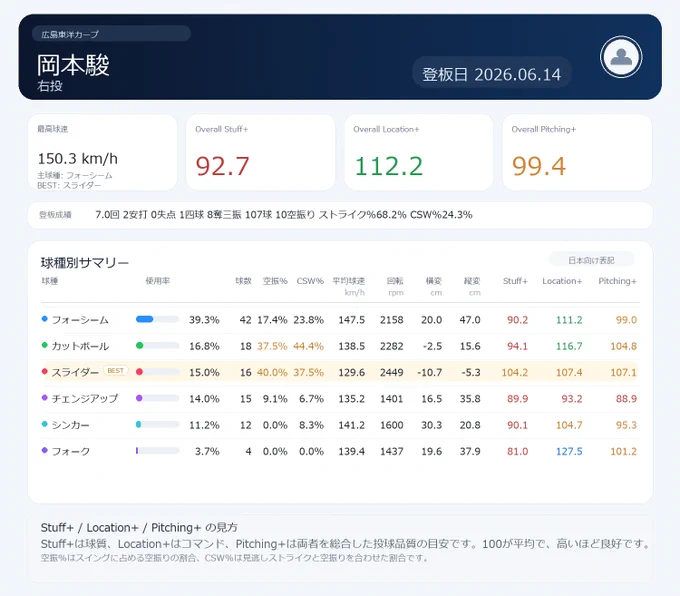Click the シンカー usage bar

pyautogui.click(x=157, y=424)
